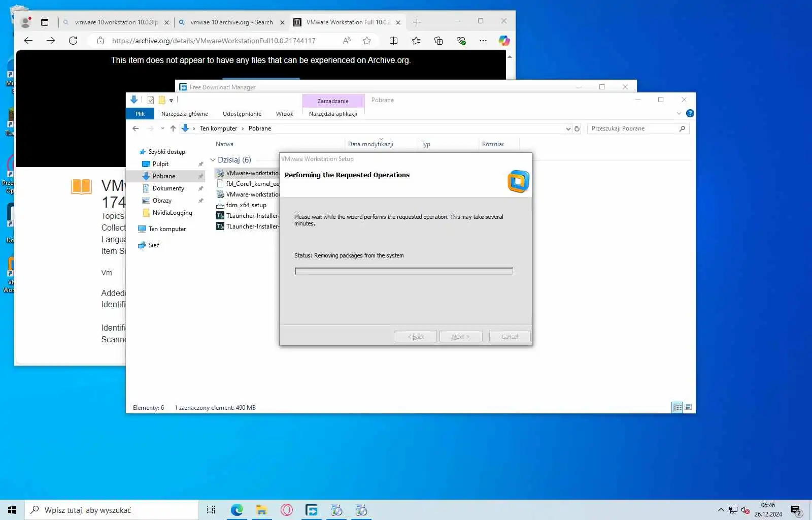Click Back in VMware Workstation Setup

[x=416, y=337]
